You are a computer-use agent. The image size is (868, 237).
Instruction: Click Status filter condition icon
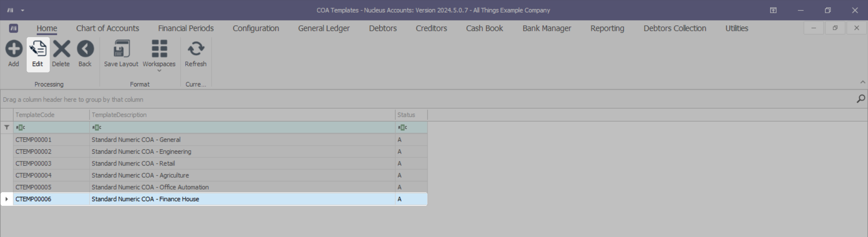coord(402,128)
